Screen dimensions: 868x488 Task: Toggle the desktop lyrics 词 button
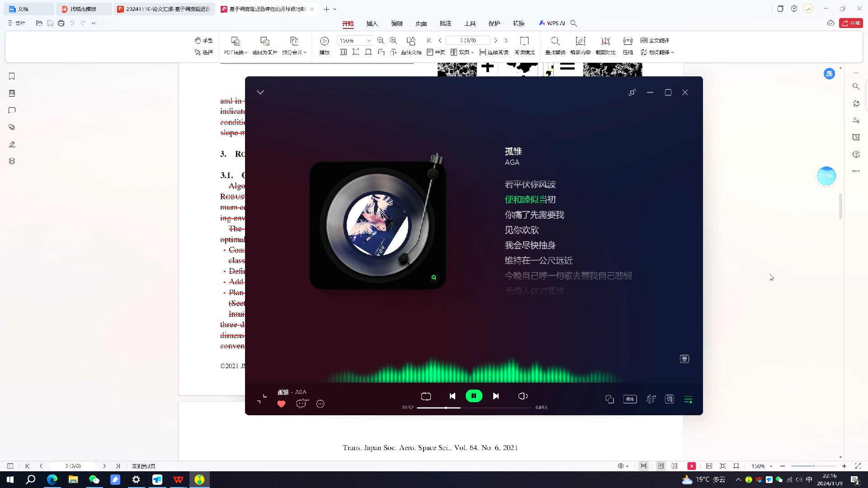point(670,399)
